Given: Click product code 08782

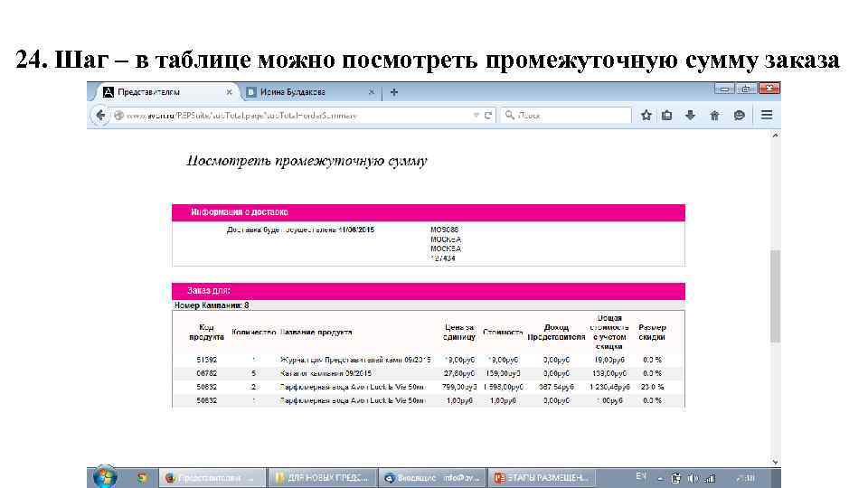Looking at the screenshot, I should coord(206,373).
